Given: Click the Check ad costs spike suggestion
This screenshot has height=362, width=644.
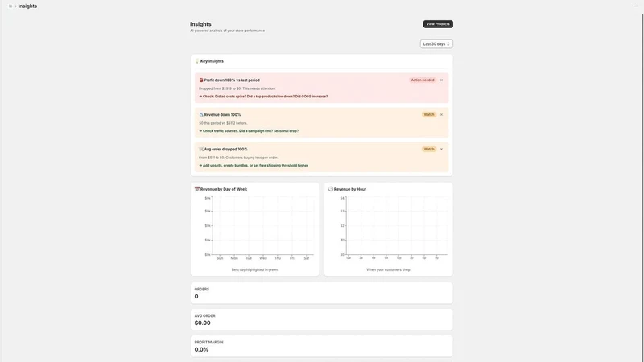Looking at the screenshot, I should point(263,97).
